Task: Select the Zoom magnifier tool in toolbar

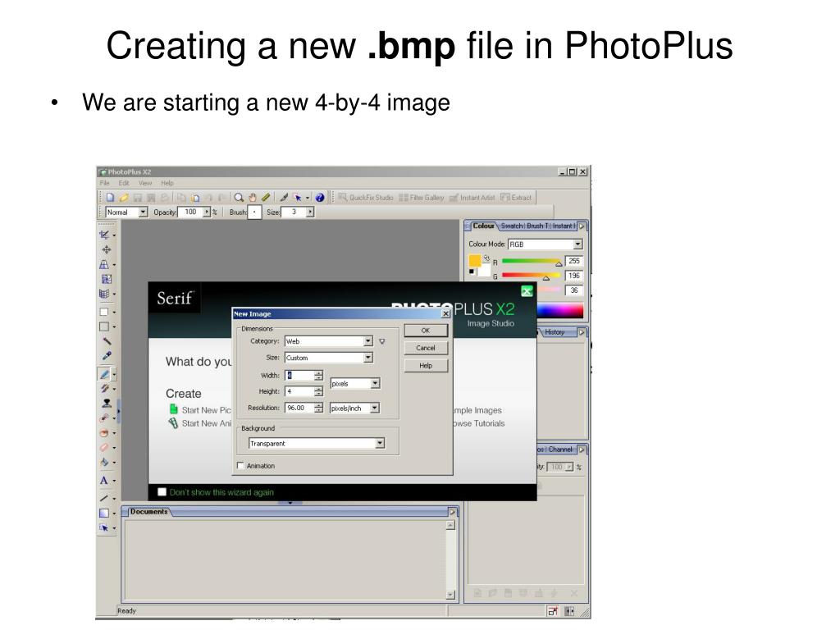Action: coord(239,198)
